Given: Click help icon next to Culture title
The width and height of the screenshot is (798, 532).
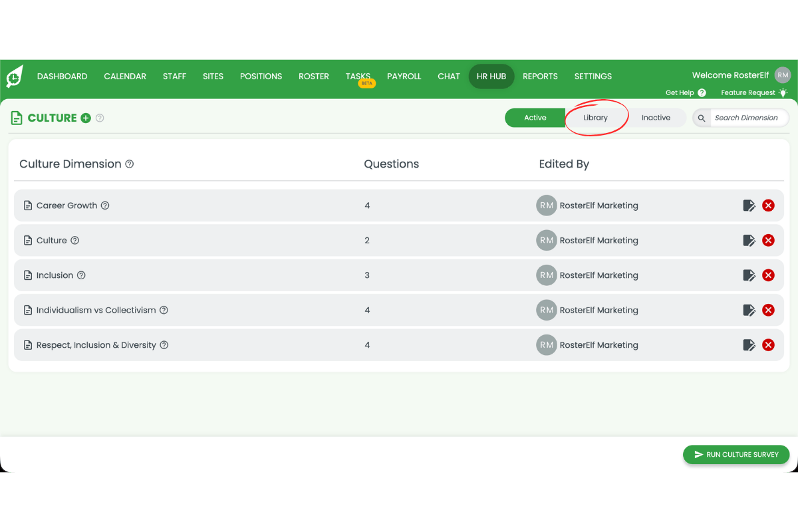Looking at the screenshot, I should click(x=100, y=118).
